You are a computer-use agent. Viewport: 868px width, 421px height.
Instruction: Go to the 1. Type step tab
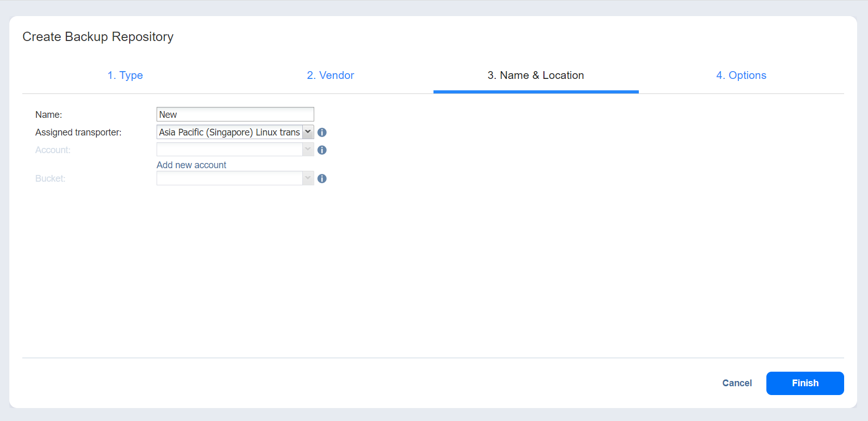click(x=125, y=75)
